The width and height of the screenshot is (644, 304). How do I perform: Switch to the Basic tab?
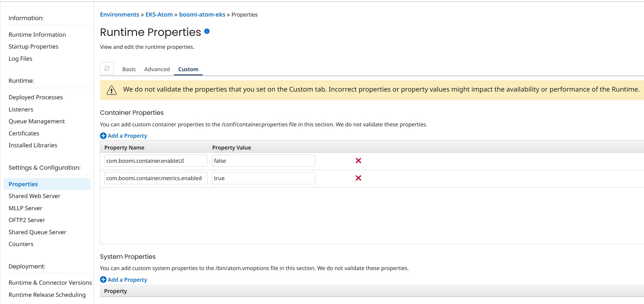[129, 69]
